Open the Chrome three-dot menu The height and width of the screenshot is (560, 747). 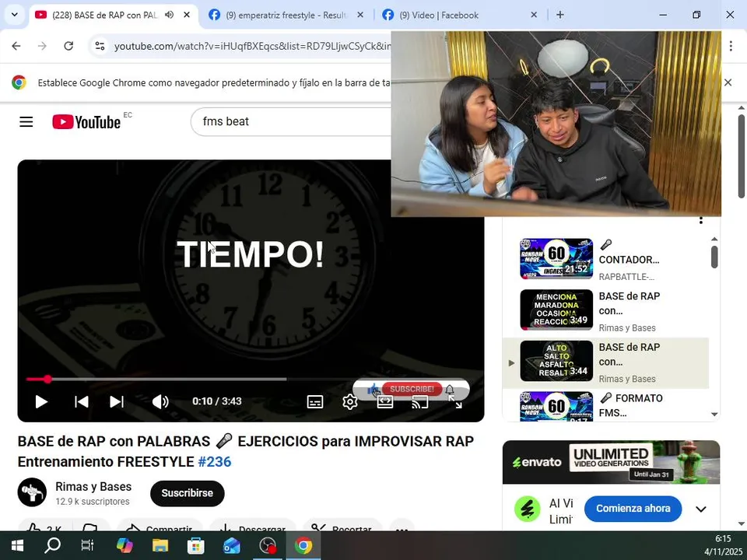pyautogui.click(x=731, y=46)
